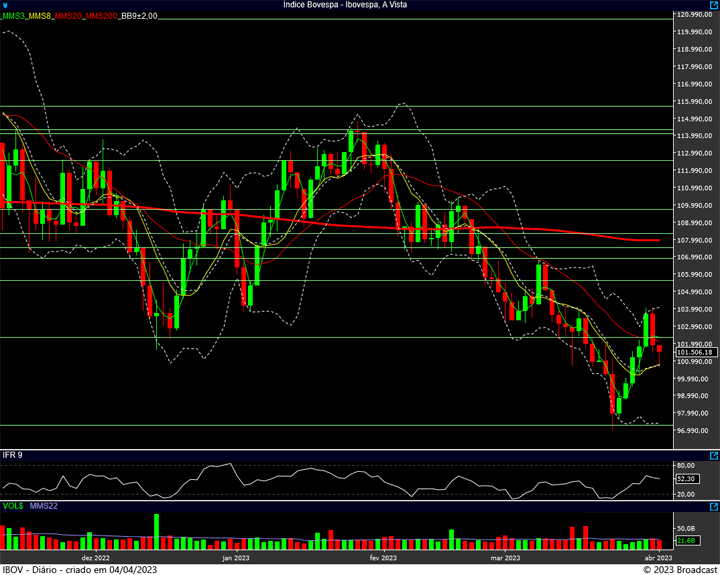
Task: Click the chart title Índice Bovespa
Action: pyautogui.click(x=310, y=5)
